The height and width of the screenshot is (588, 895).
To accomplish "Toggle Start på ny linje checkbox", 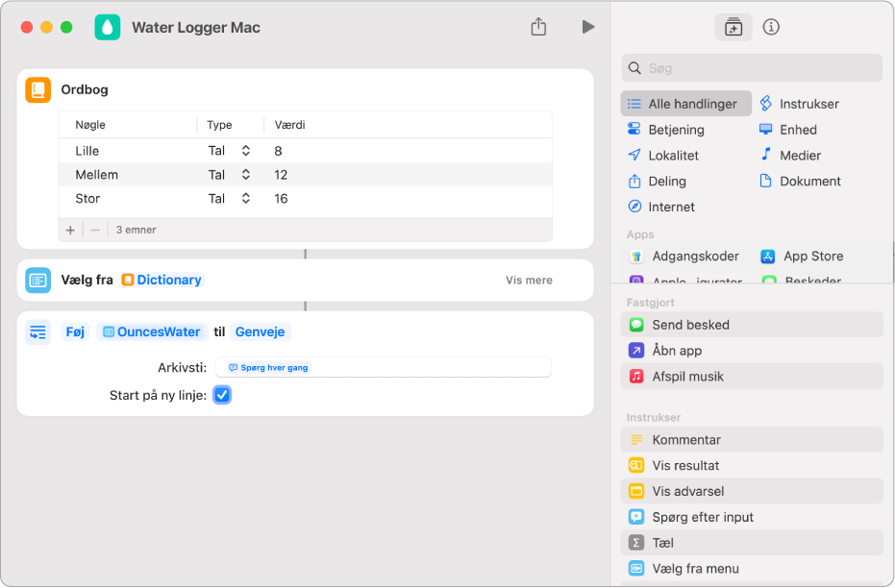I will click(222, 395).
